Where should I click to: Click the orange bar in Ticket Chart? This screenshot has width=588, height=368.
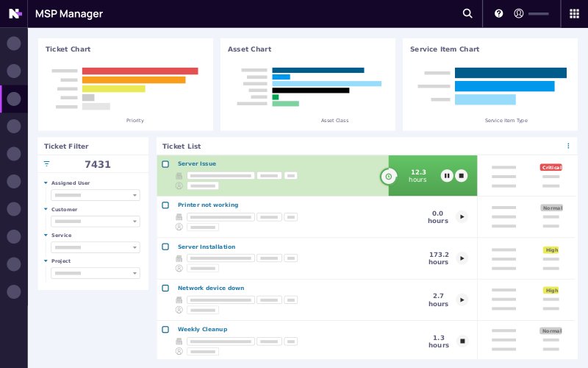pyautogui.click(x=134, y=80)
